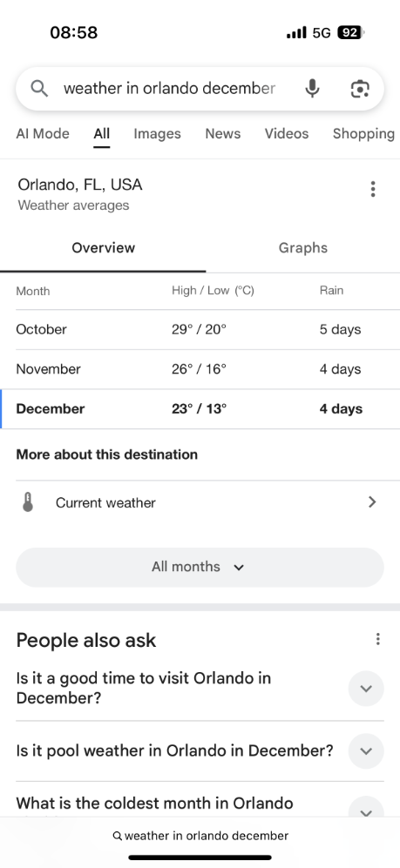Image resolution: width=400 pixels, height=868 pixels.
Task: Tap the search text input field
Action: click(170, 89)
